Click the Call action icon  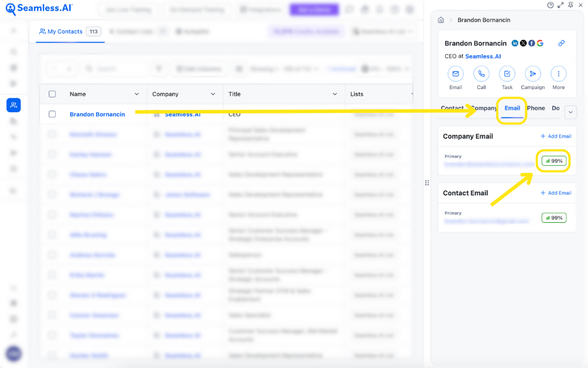(x=482, y=74)
